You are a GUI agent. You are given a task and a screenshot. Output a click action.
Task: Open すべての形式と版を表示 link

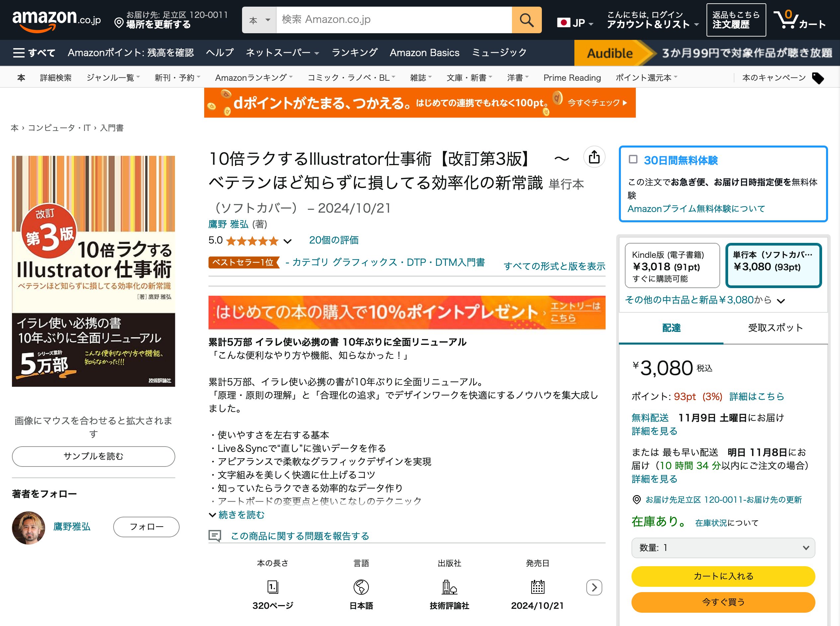coord(554,266)
